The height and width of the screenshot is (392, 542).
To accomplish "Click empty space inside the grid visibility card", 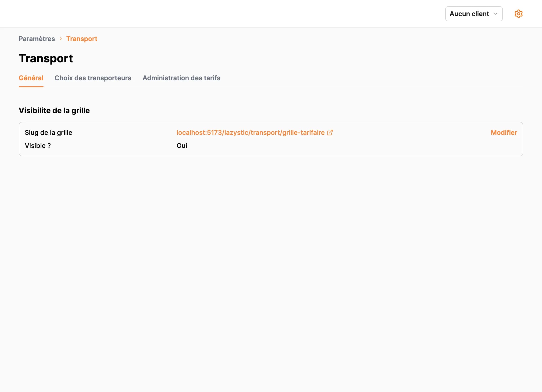I will click(x=358, y=146).
